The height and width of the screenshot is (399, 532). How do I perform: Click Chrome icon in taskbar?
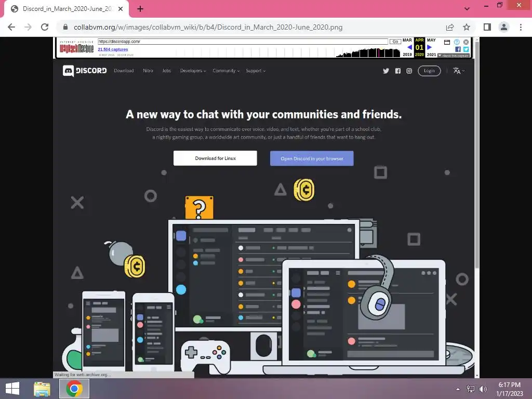74,389
